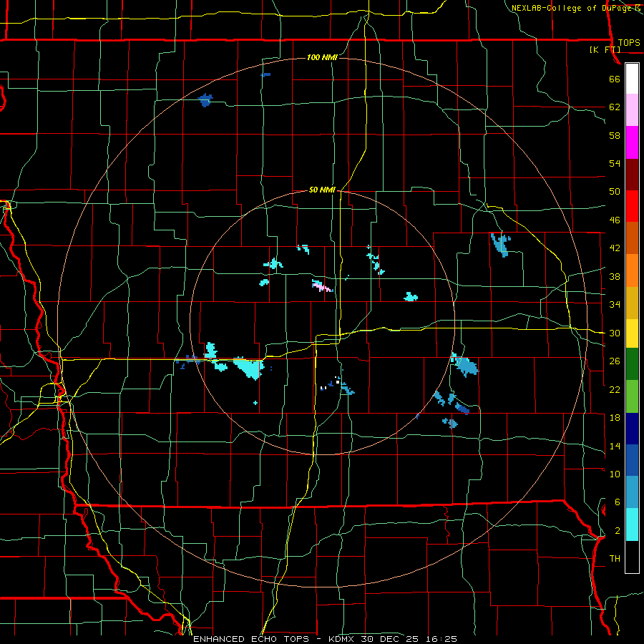Click the white swatch in the tops legend

pos(632,79)
